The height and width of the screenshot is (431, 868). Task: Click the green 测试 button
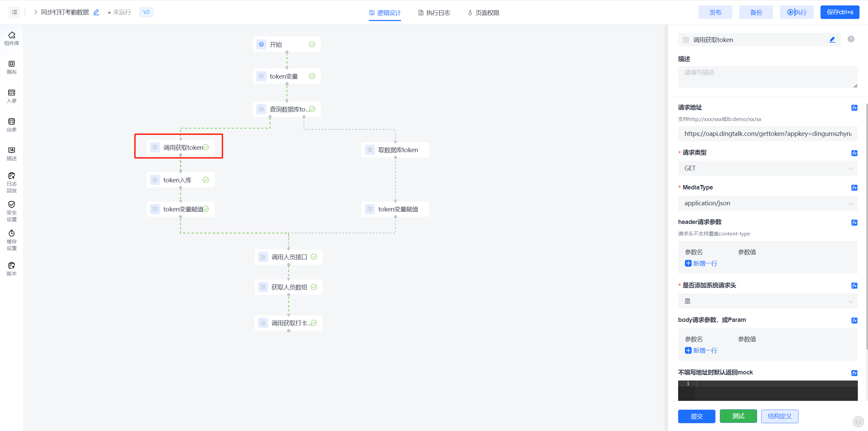tap(738, 416)
